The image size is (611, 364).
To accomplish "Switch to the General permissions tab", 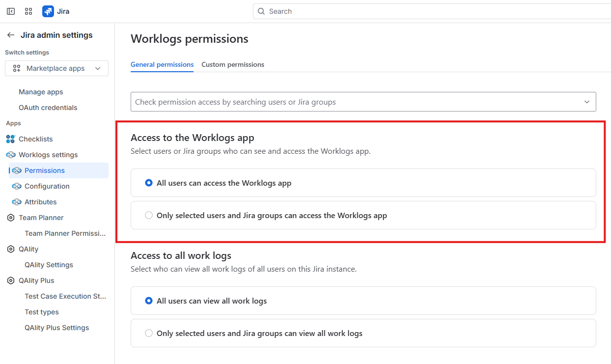I will (162, 64).
